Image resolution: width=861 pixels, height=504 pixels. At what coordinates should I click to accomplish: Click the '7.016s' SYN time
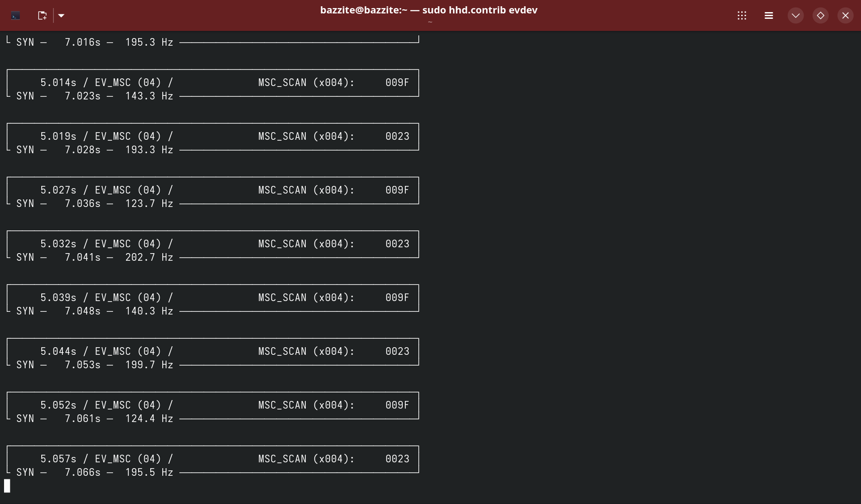tap(83, 42)
